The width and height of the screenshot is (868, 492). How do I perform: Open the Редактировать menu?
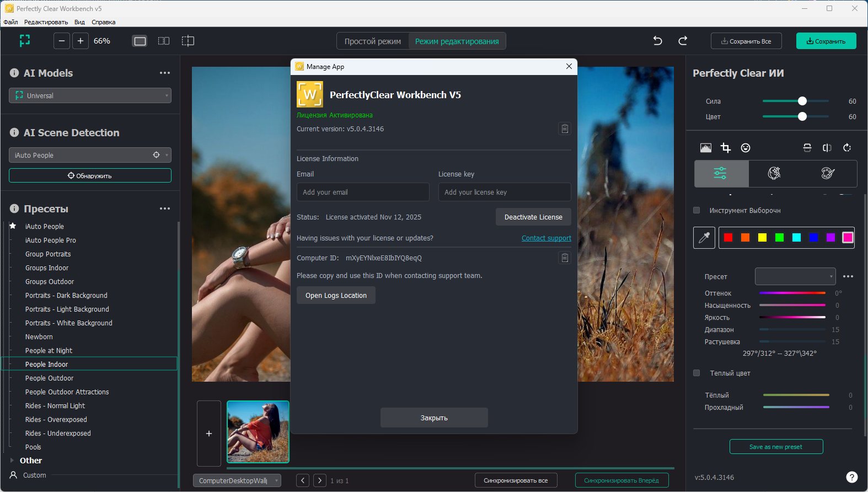(46, 22)
